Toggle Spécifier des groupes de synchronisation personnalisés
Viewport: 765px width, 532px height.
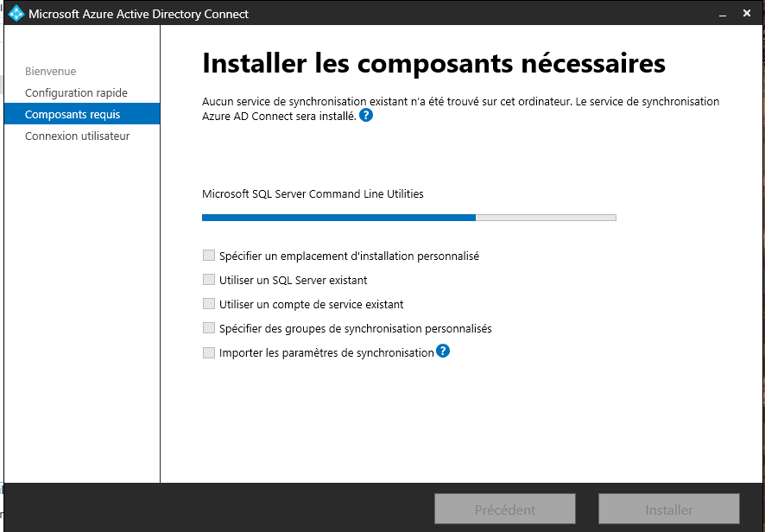(x=208, y=328)
